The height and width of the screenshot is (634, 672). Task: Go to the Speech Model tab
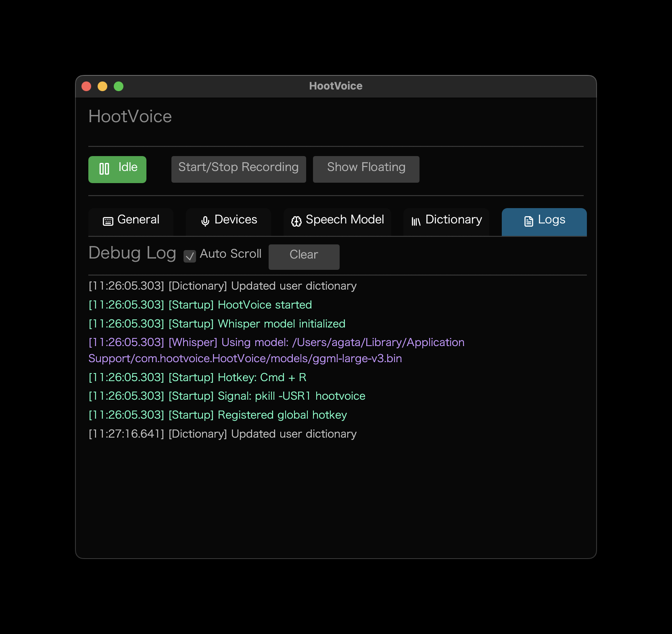pyautogui.click(x=337, y=220)
